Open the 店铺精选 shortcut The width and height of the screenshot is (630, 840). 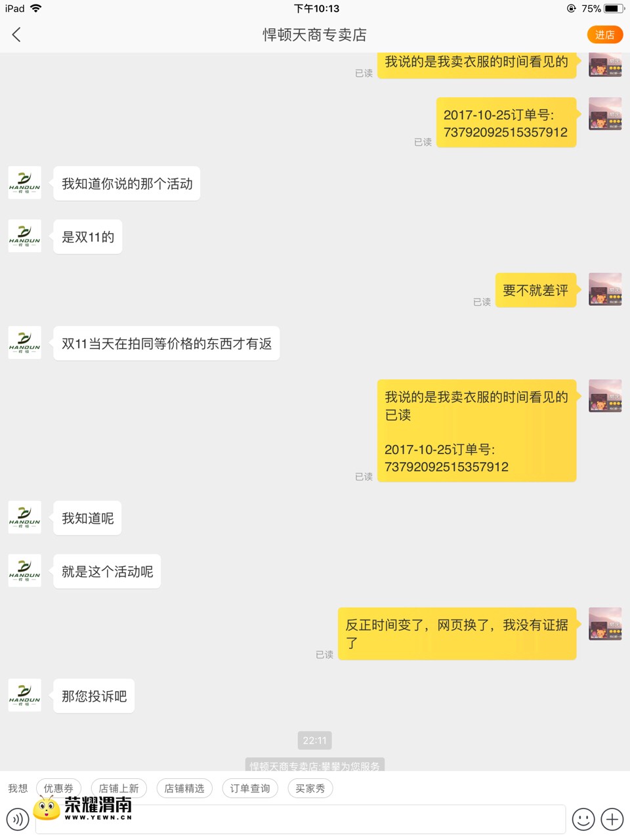click(x=184, y=788)
